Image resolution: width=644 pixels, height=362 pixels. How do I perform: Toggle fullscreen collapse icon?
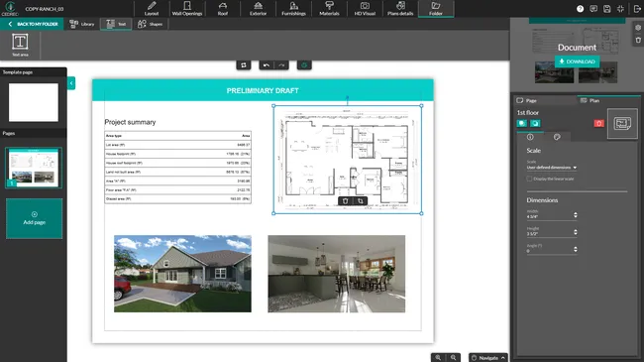point(620,9)
